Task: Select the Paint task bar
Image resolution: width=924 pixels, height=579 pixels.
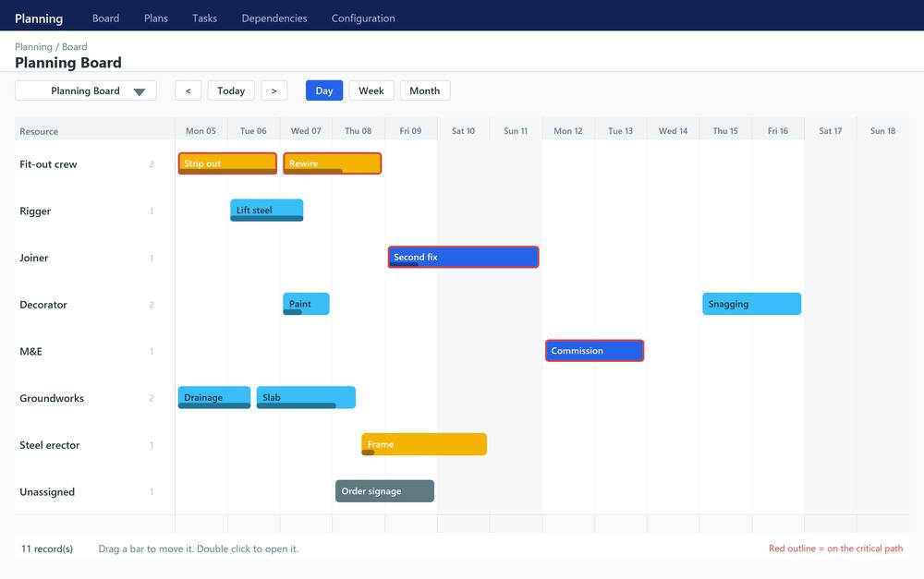Action: [307, 304]
